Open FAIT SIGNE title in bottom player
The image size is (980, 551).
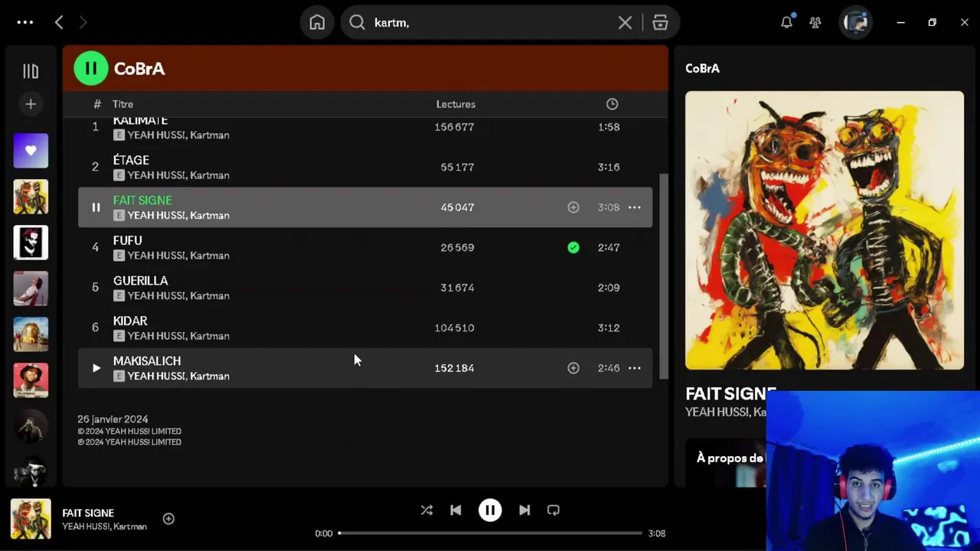pos(88,513)
